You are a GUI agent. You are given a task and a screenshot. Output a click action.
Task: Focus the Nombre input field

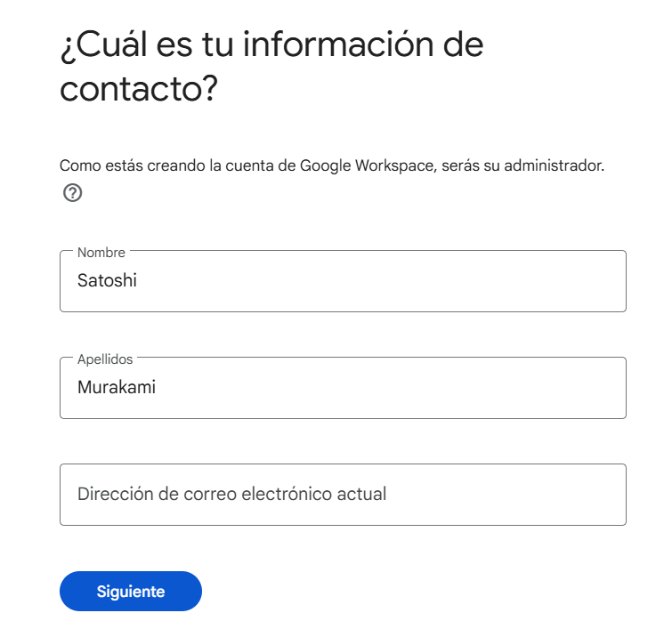[x=343, y=281]
